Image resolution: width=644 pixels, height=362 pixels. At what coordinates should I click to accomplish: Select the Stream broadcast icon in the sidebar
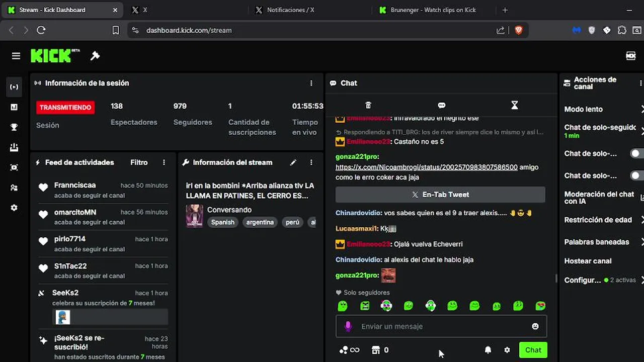point(14,87)
